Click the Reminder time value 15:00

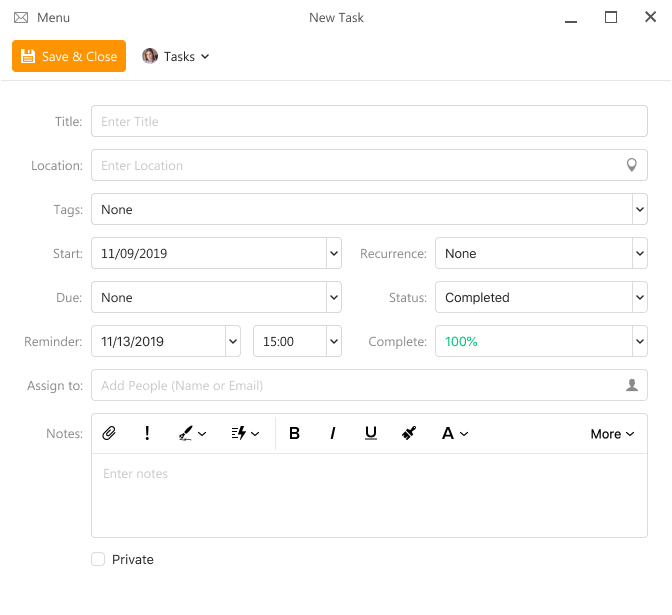[x=279, y=342]
